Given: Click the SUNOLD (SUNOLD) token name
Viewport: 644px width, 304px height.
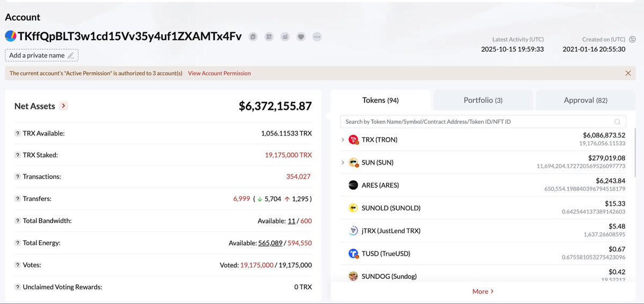Looking at the screenshot, I should point(391,208).
